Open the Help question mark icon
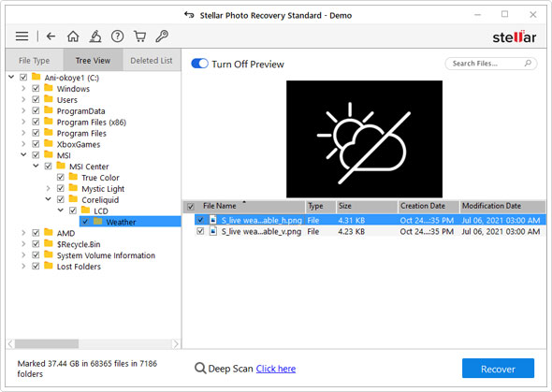Viewport: 552px width, 392px height. [x=117, y=36]
